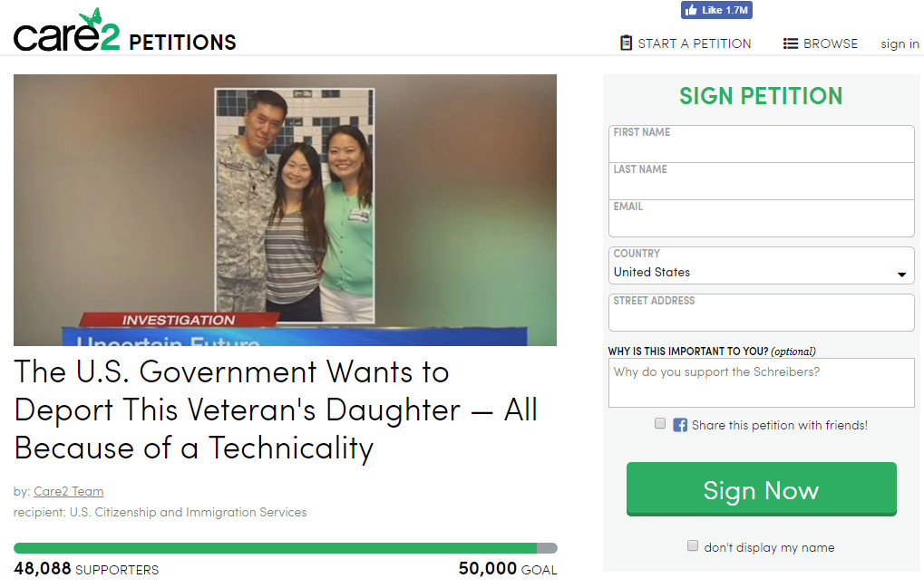Click the Facebook Like thumbs-up icon
Viewport: 924px width, 588px height.
click(x=691, y=10)
